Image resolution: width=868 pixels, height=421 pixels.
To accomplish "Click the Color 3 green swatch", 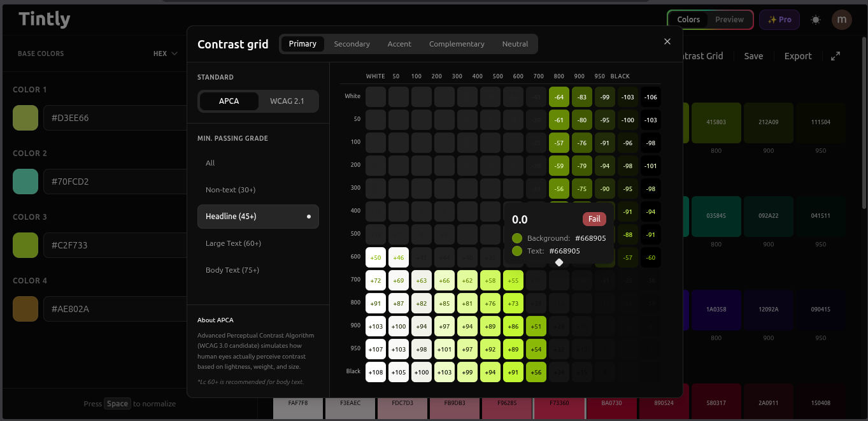I will (25, 245).
